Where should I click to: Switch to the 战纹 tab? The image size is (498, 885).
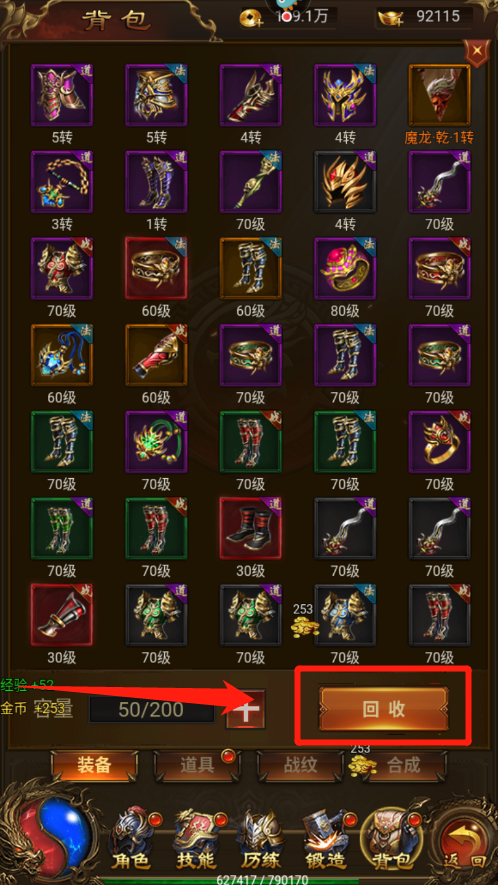coord(300,765)
